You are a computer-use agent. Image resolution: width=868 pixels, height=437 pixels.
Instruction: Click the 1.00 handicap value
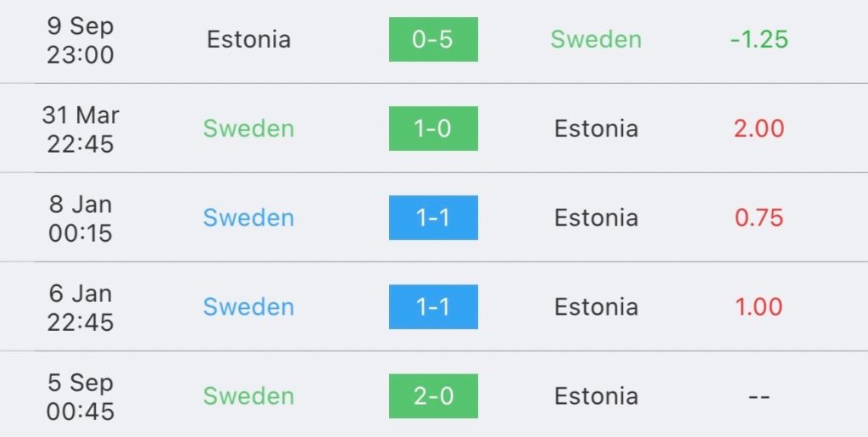point(759,307)
